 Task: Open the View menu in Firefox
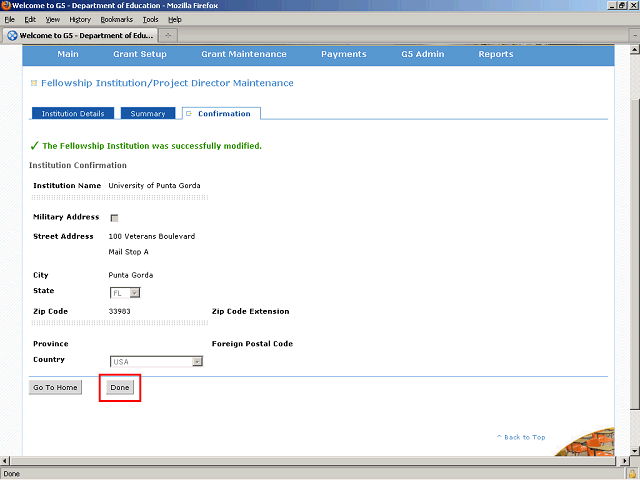click(x=53, y=20)
